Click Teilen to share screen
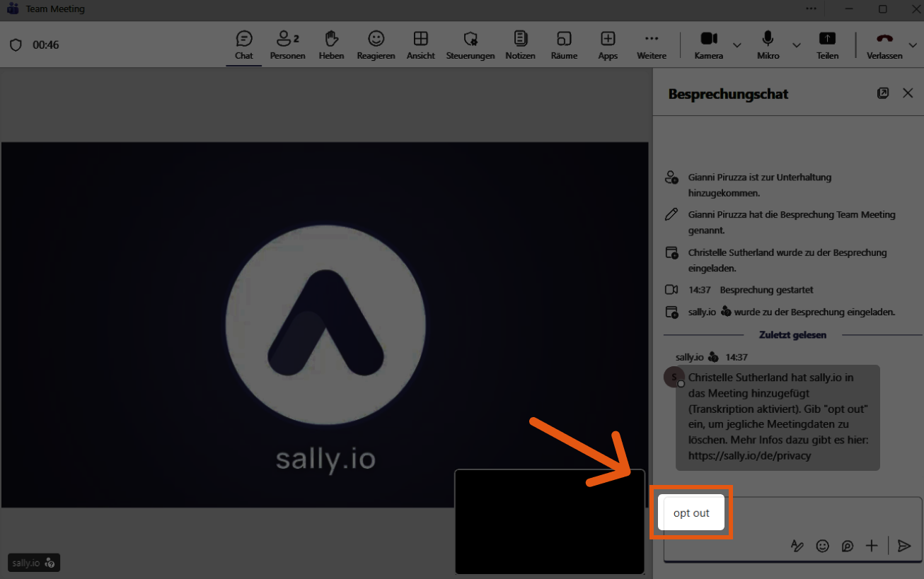The height and width of the screenshot is (579, 924). (827, 45)
